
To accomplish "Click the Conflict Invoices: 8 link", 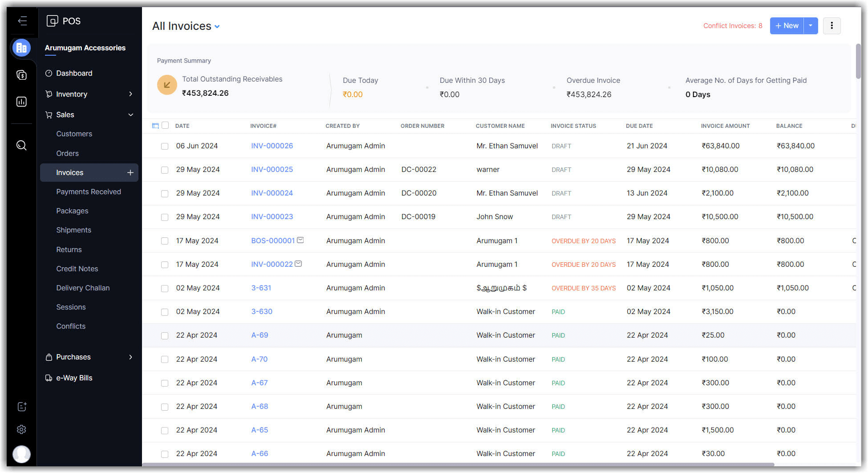I will pos(733,26).
